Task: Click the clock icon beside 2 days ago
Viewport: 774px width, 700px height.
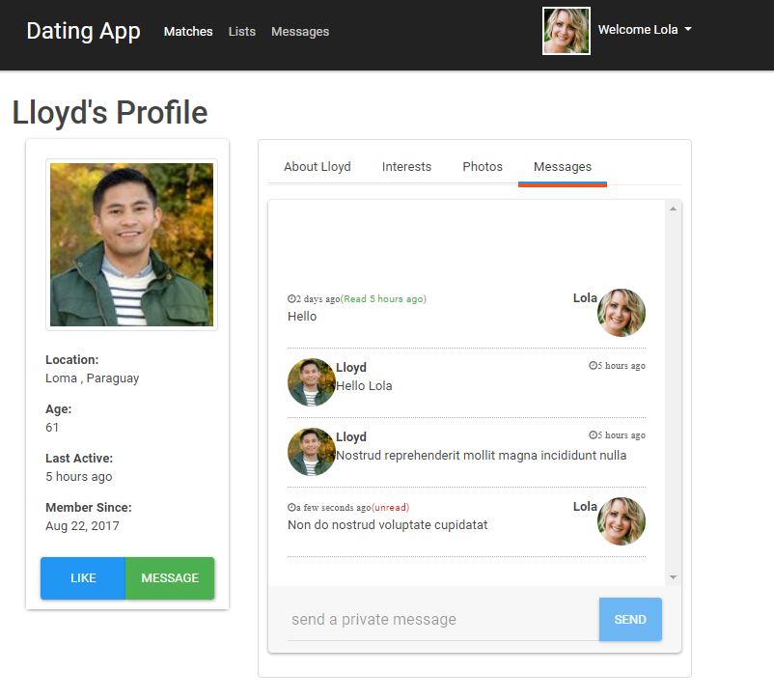Action: coord(291,298)
